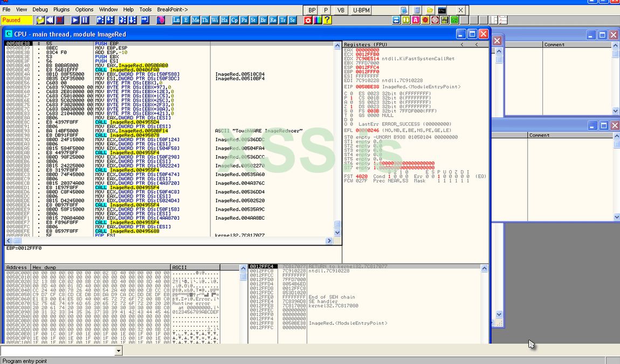Click the yellow question mark help icon
Viewport: 620px width, 364px height.
[x=327, y=20]
